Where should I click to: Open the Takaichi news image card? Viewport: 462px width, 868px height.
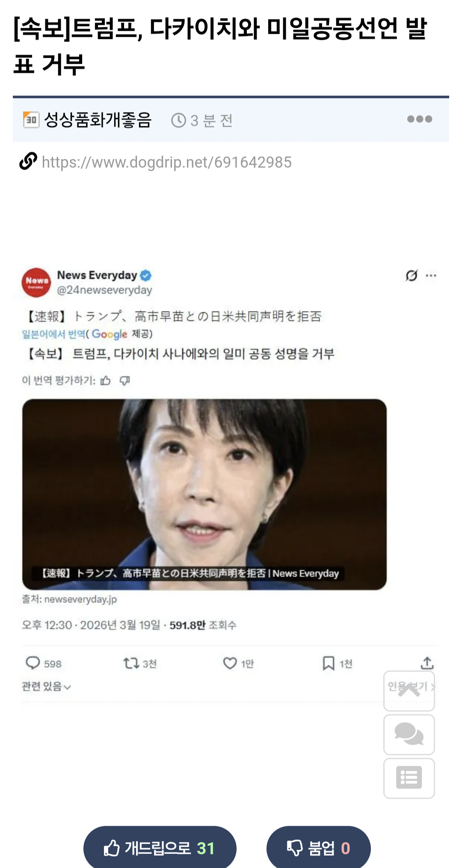click(204, 494)
